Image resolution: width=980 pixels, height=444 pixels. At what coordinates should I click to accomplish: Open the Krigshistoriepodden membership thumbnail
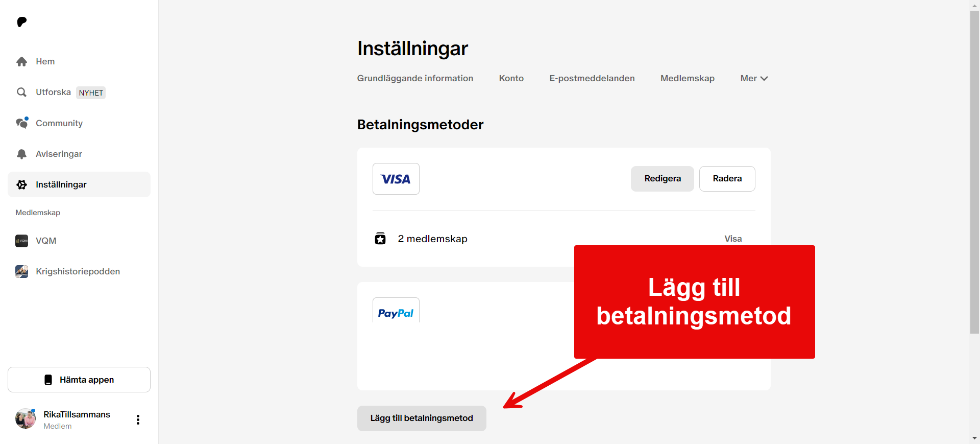(22, 271)
